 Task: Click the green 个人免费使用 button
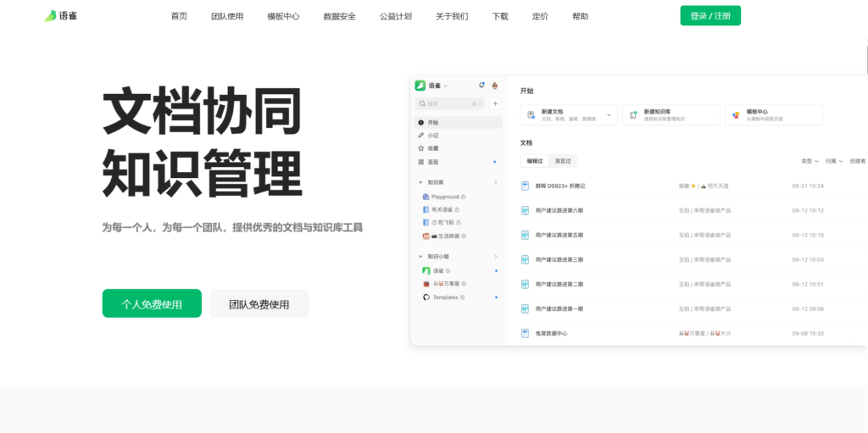[152, 303]
